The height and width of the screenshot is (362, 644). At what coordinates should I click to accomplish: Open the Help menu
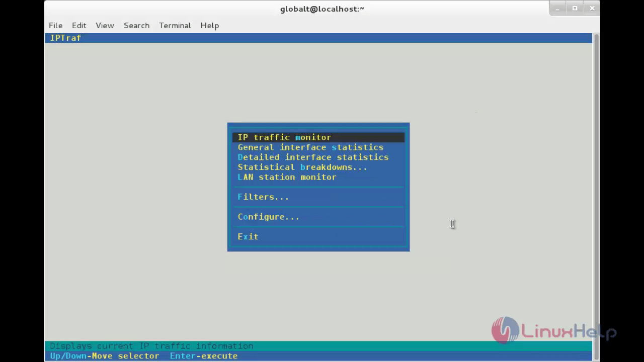pos(209,25)
